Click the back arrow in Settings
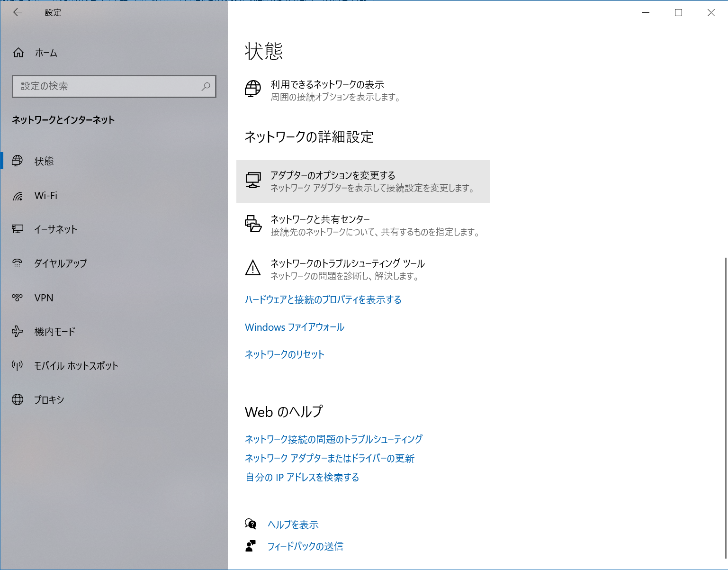Viewport: 728px width, 570px height. click(x=18, y=13)
